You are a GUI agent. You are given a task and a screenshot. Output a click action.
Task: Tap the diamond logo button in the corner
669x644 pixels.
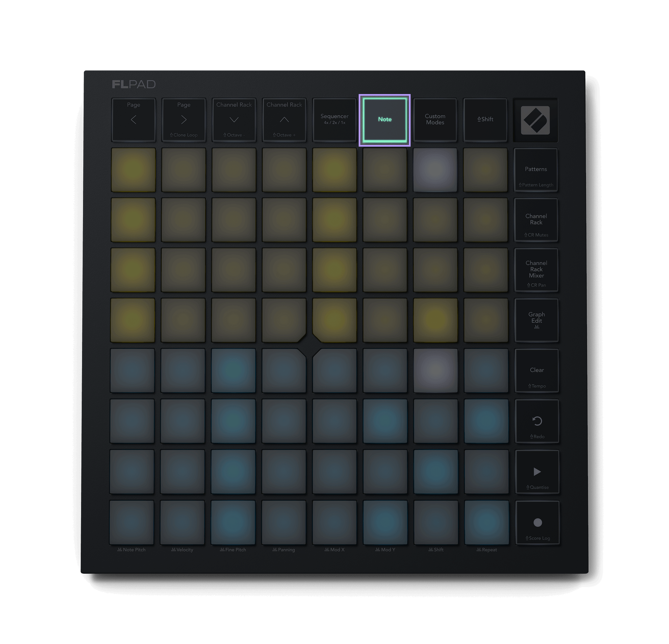(535, 120)
